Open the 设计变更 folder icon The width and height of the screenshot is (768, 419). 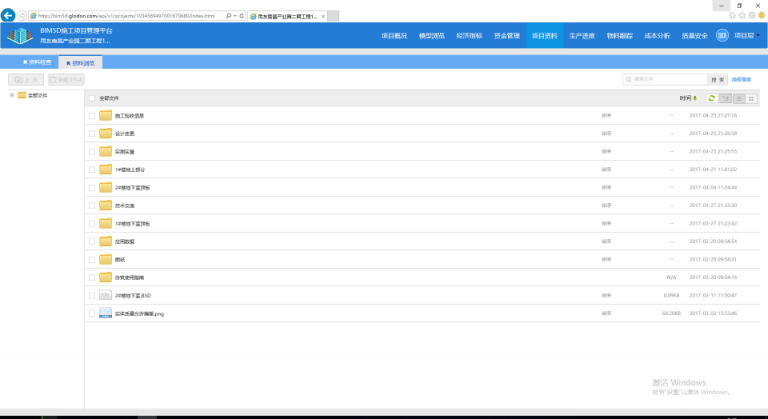[105, 133]
